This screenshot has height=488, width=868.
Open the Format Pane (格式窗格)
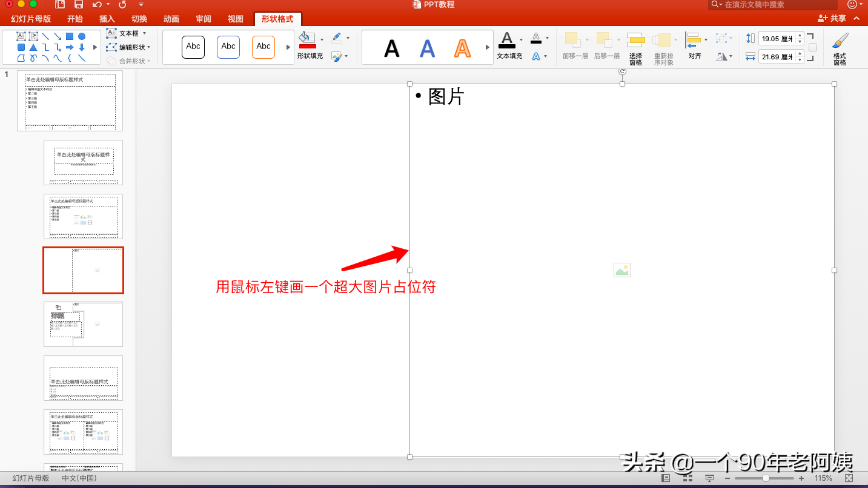[x=840, y=48]
